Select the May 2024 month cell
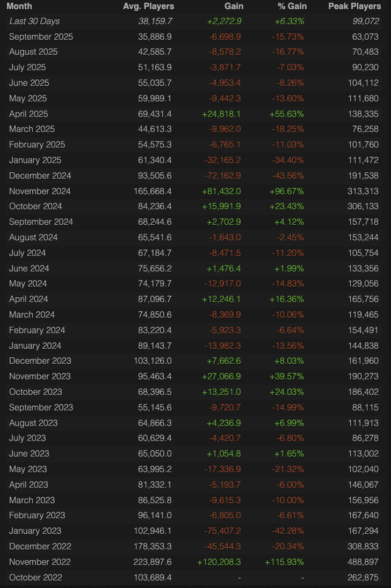391x588 pixels. coord(28,283)
